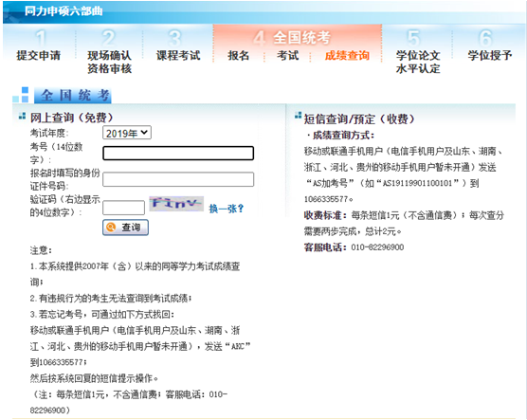Open the 成绩查询 sub-step
The height and width of the screenshot is (420, 527).
click(x=347, y=55)
